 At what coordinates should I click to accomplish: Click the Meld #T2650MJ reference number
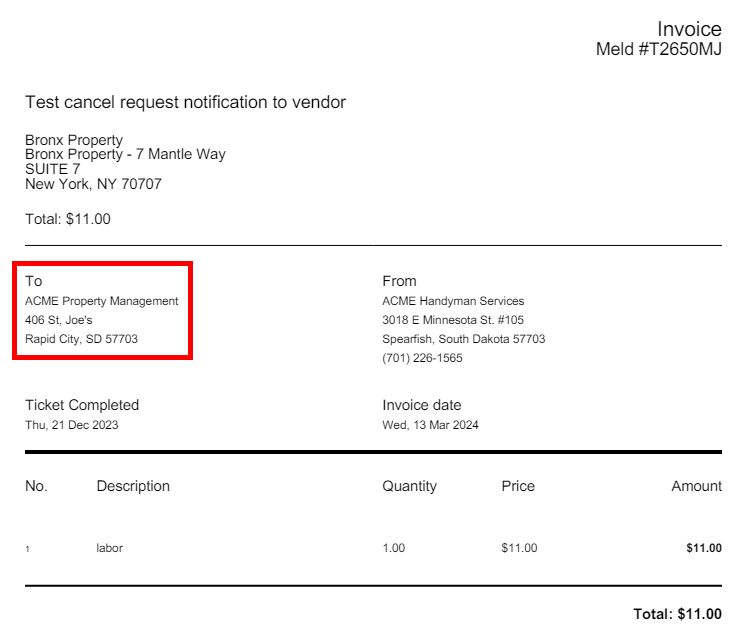pos(658,50)
